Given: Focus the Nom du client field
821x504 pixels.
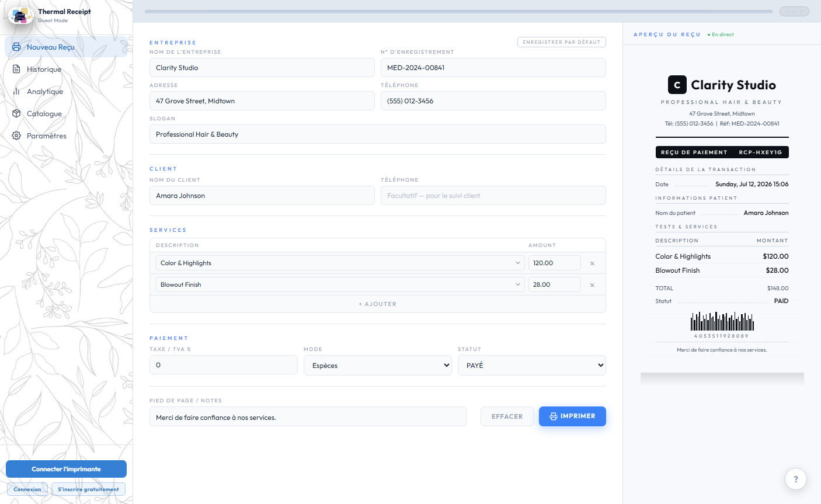Looking at the screenshot, I should (x=262, y=196).
